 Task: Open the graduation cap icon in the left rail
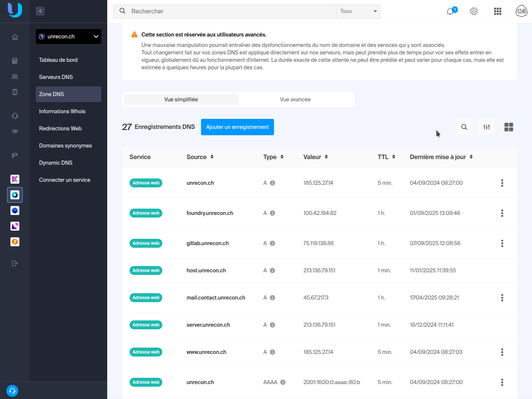pyautogui.click(x=15, y=155)
